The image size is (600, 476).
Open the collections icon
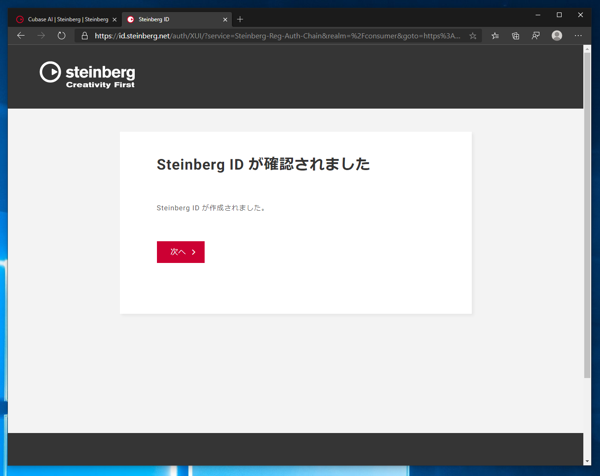pyautogui.click(x=515, y=36)
